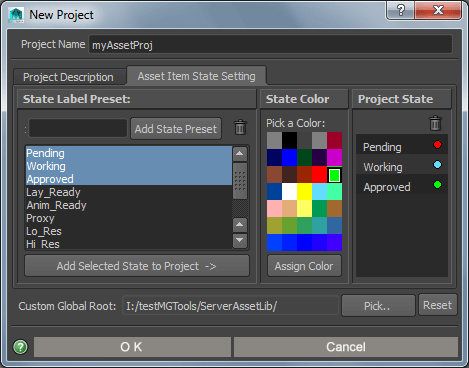The width and height of the screenshot is (469, 368).
Task: Select the Asset Item State Setting tab
Action: click(x=197, y=76)
